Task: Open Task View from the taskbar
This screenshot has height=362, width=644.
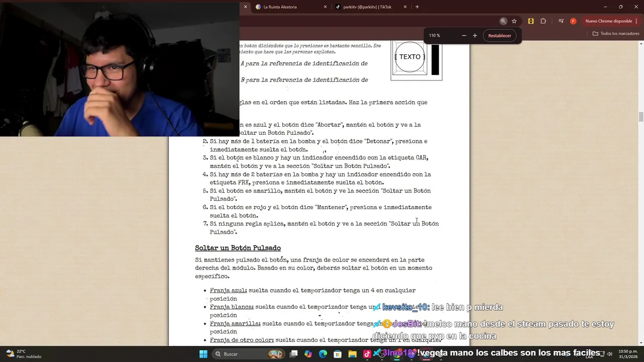Action: click(x=294, y=354)
